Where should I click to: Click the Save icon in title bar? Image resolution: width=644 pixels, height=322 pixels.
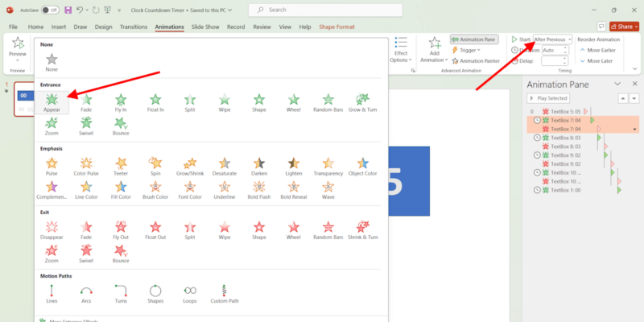click(68, 10)
